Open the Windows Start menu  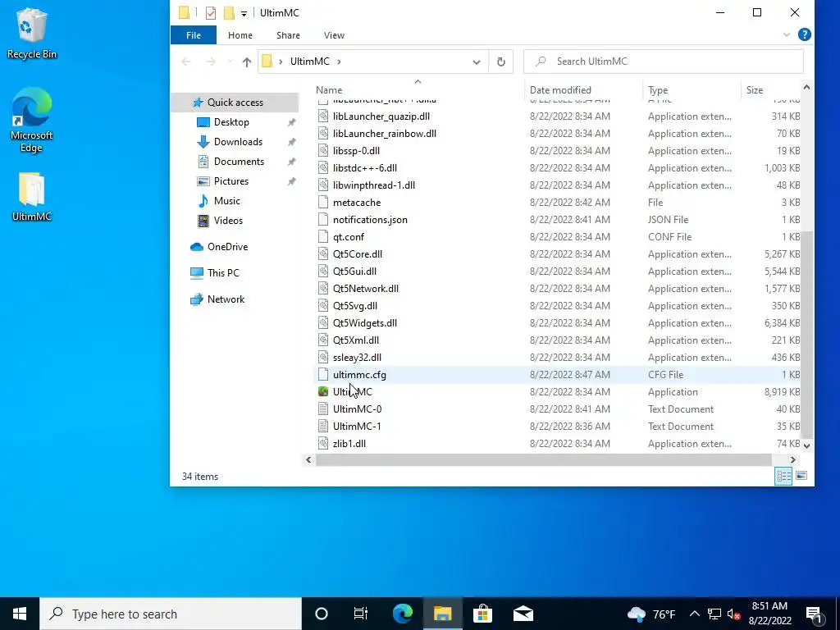click(x=20, y=614)
